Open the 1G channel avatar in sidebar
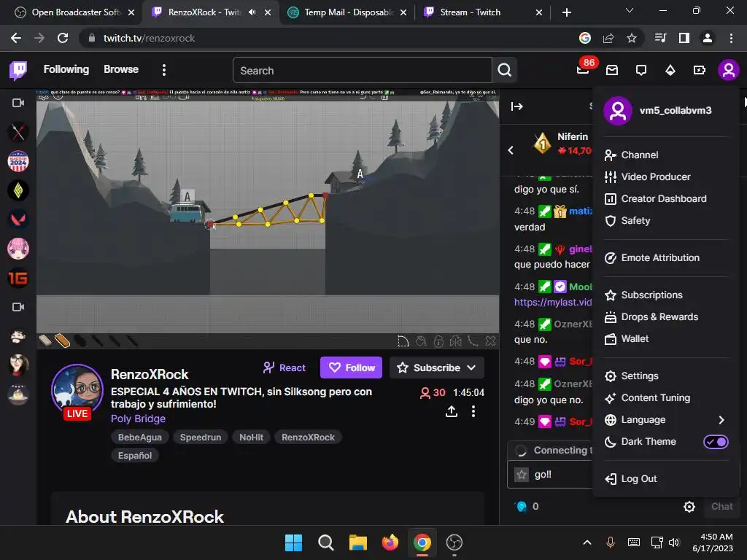Image resolution: width=747 pixels, height=560 pixels. [18, 278]
